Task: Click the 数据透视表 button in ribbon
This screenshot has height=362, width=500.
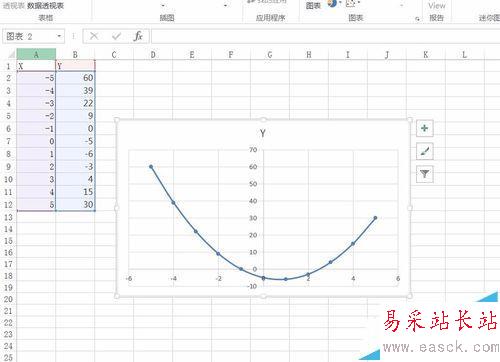Action: 45,6
